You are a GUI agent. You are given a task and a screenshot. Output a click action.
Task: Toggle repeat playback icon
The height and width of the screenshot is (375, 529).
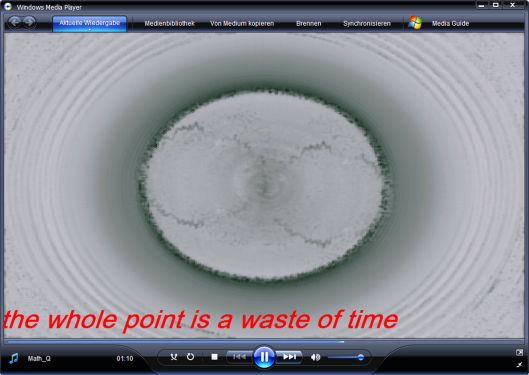pyautogui.click(x=190, y=357)
